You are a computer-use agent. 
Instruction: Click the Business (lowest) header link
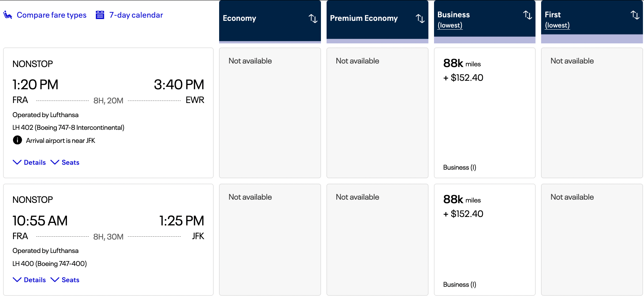pos(450,25)
